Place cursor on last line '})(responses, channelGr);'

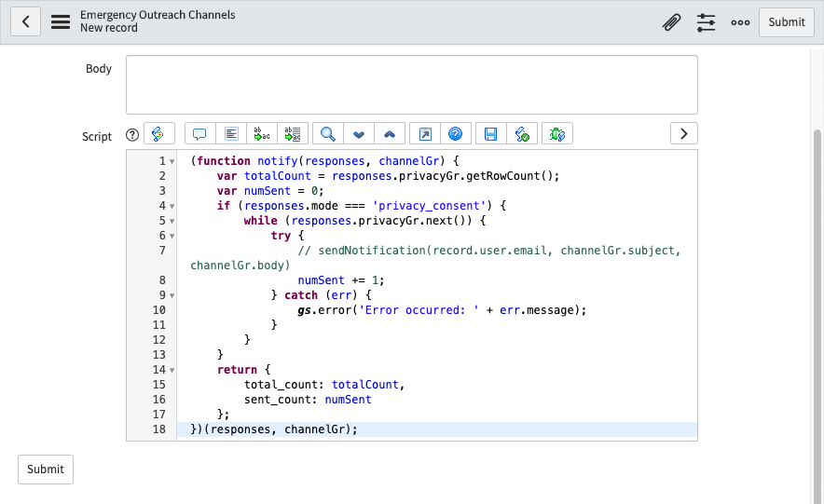click(274, 429)
